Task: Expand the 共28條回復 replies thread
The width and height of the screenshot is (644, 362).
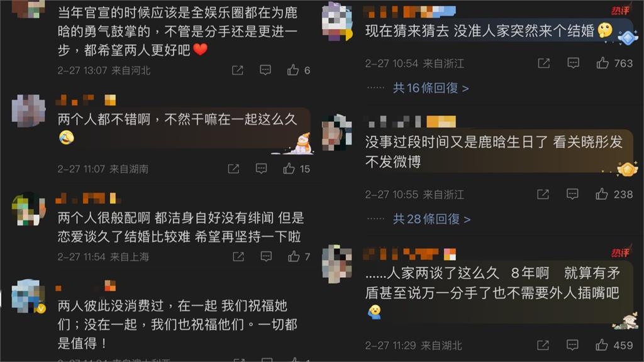Action: [431, 219]
